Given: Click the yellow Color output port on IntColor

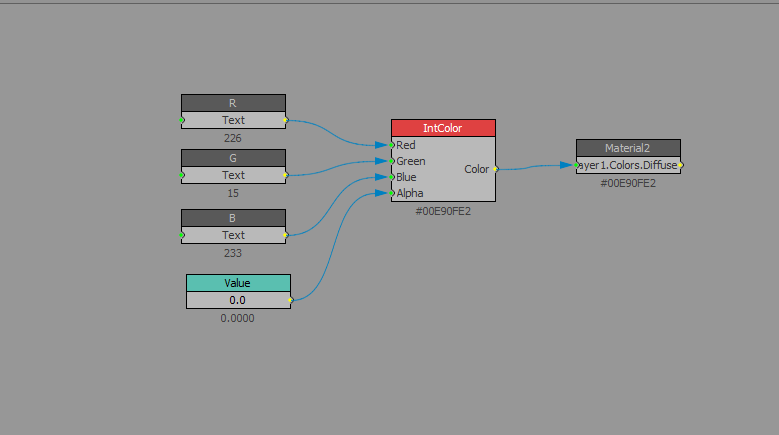Looking at the screenshot, I should 495,169.
